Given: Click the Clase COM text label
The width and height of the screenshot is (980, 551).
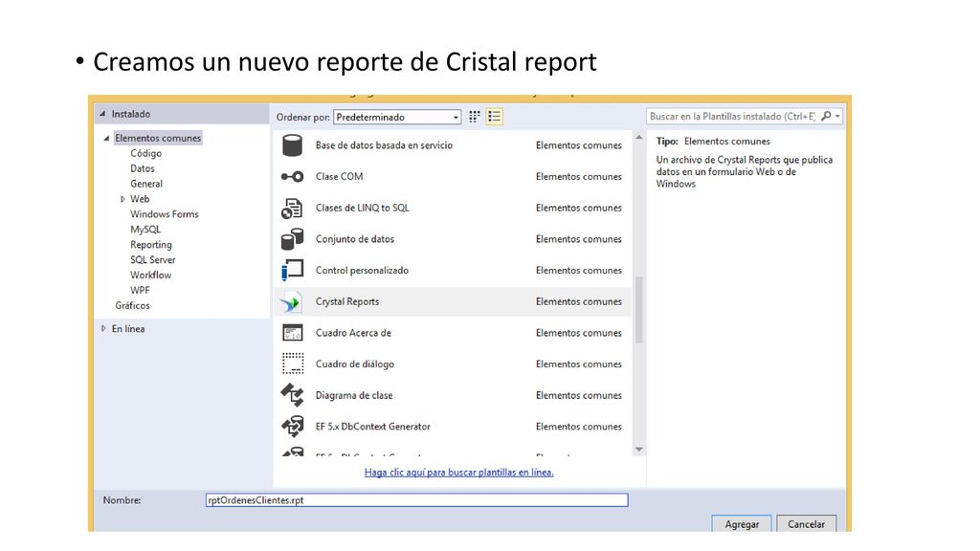Looking at the screenshot, I should tap(340, 177).
